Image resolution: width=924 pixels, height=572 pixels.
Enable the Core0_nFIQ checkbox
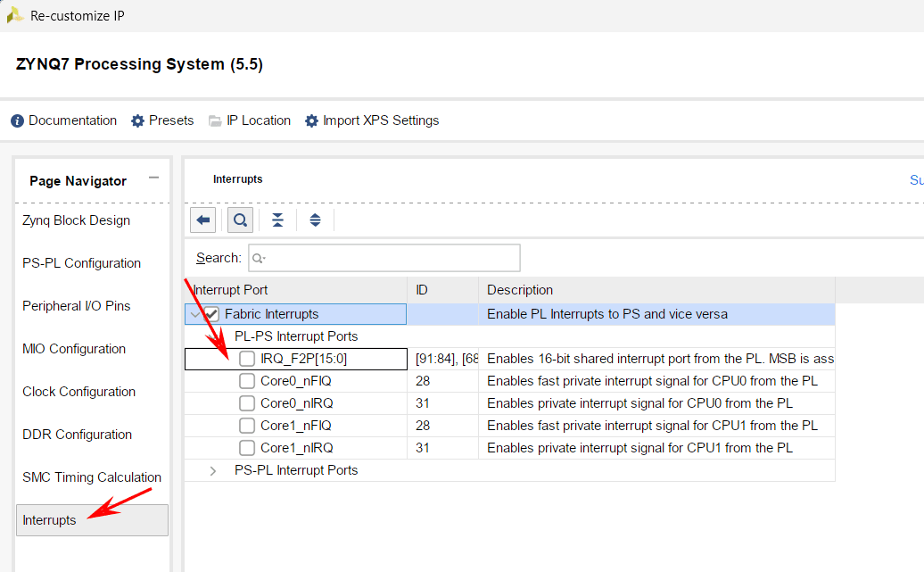[247, 381]
